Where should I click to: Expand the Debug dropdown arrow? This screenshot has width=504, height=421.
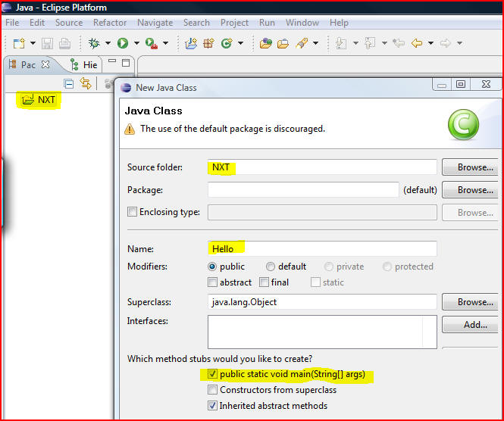108,43
